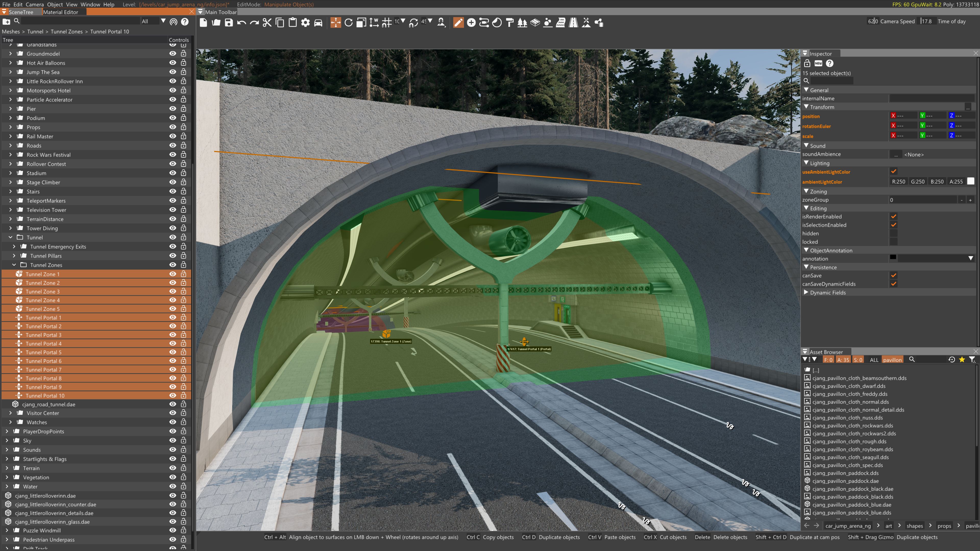Open the Camera menu
This screenshot has height=551, width=980.
pos(35,4)
